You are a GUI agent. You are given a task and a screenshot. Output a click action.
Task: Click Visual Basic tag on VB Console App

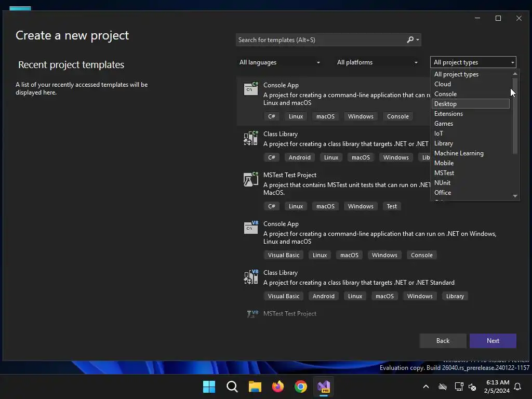(284, 255)
